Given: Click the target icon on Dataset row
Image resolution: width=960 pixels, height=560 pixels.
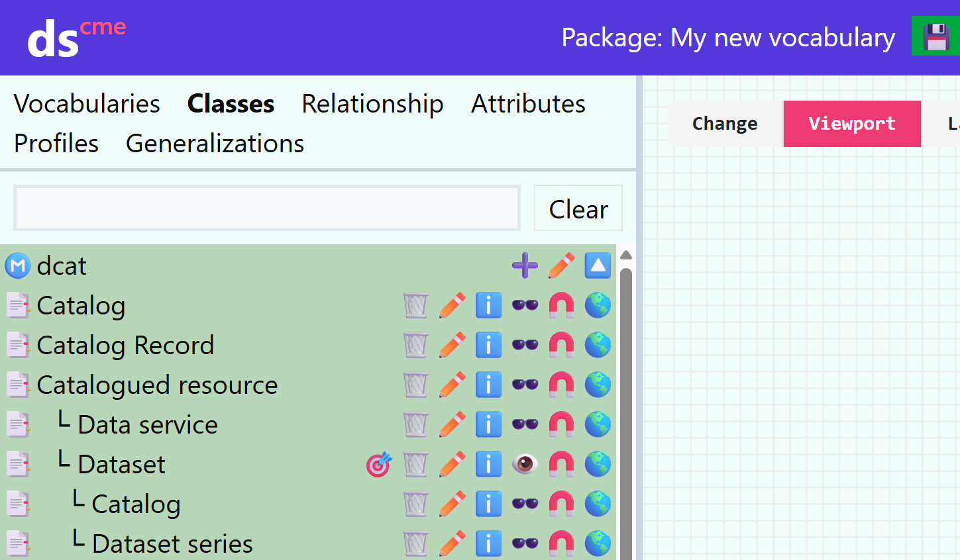Looking at the screenshot, I should [x=379, y=465].
